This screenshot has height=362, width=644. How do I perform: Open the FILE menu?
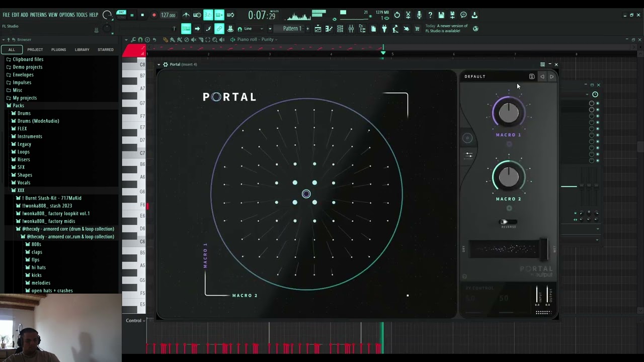[7, 15]
